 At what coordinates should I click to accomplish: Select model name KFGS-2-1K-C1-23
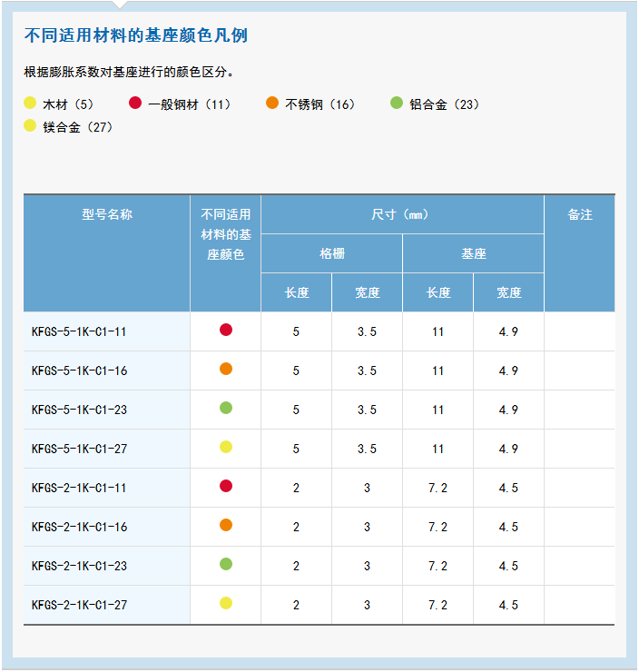(79, 566)
